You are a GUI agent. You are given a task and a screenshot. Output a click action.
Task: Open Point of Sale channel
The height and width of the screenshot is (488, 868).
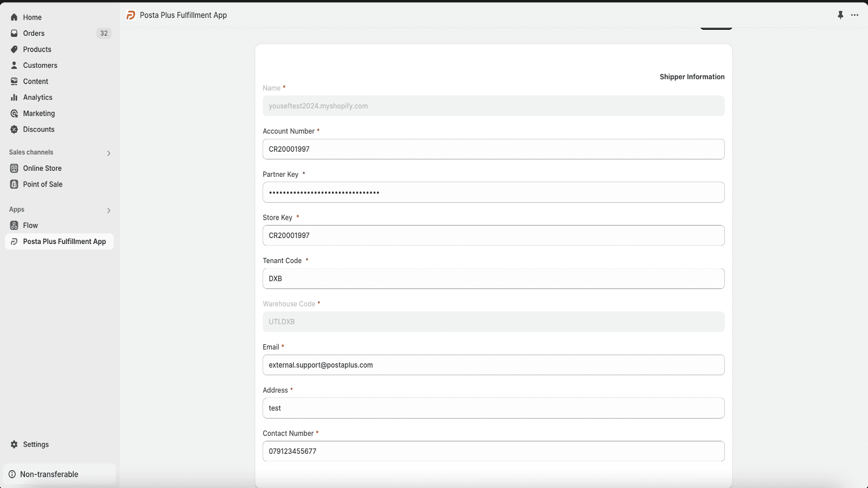pyautogui.click(x=42, y=184)
